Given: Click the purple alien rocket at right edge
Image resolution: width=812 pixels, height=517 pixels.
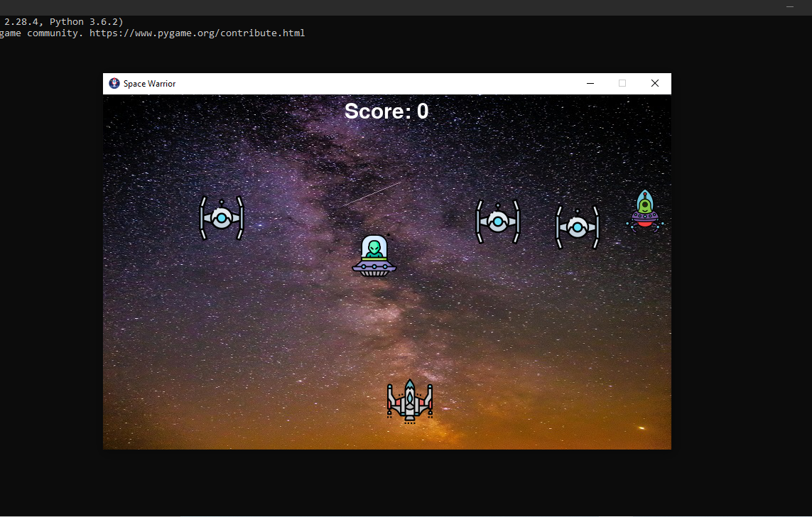Looking at the screenshot, I should 645,211.
